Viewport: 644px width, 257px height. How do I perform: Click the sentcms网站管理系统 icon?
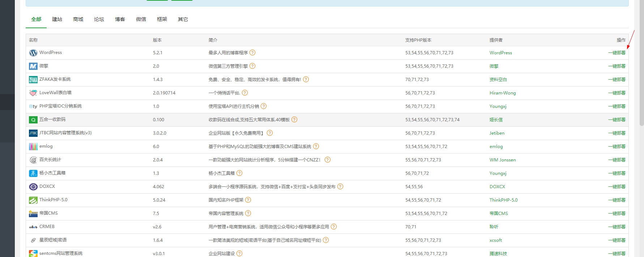point(33,254)
